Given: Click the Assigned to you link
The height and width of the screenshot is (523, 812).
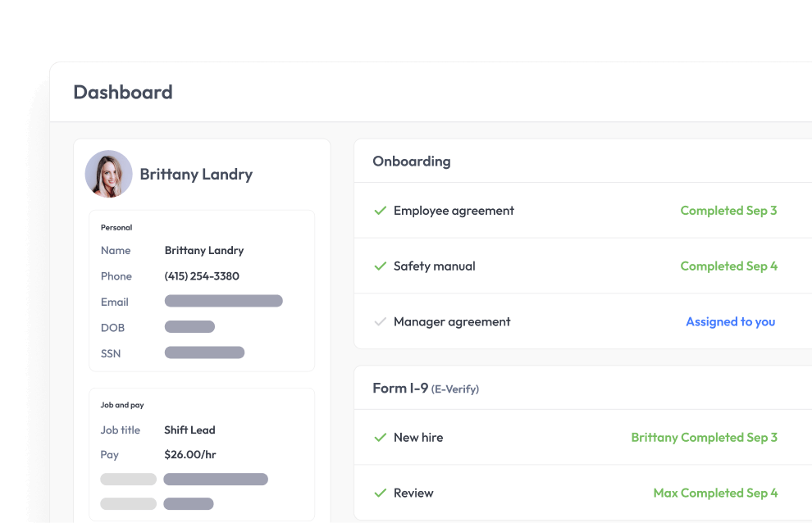Looking at the screenshot, I should pos(730,321).
